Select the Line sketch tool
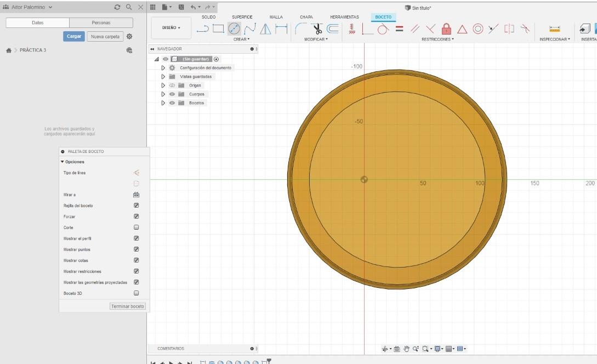The image size is (597, 364). point(203,29)
